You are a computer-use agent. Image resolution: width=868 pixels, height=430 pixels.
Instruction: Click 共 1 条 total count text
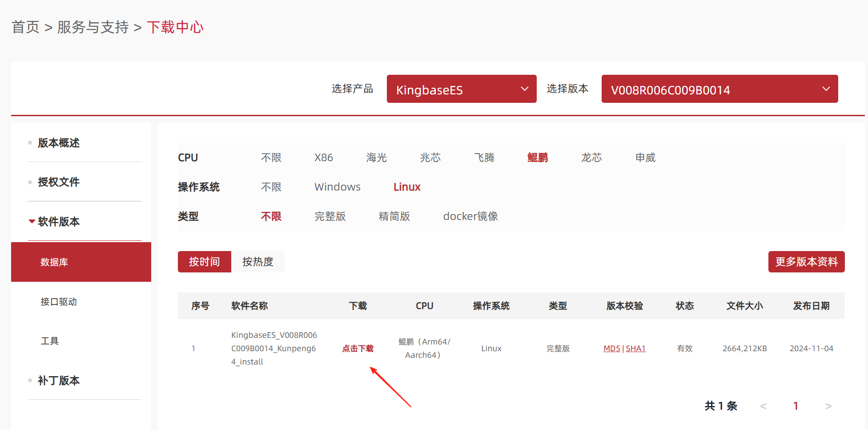pos(721,406)
